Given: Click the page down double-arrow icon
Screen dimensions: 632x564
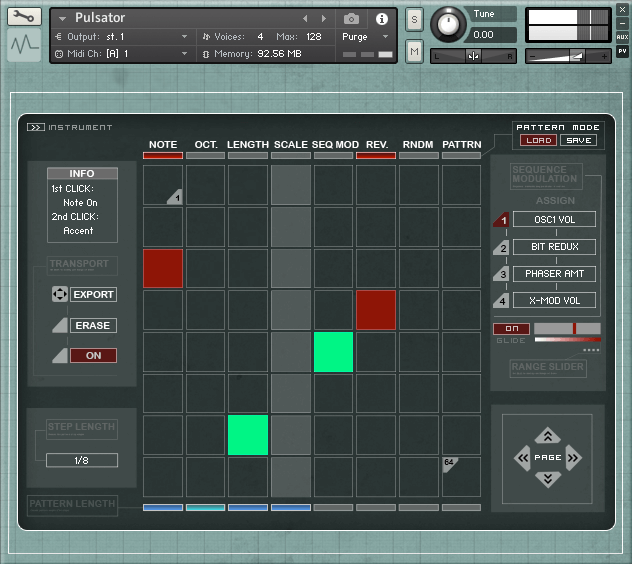Looking at the screenshot, I should [x=547, y=479].
